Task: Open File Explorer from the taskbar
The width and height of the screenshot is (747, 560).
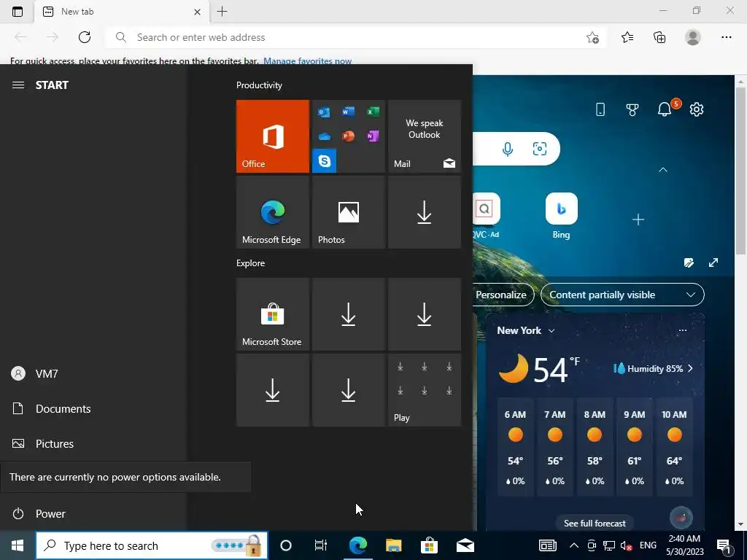Action: (x=393, y=545)
